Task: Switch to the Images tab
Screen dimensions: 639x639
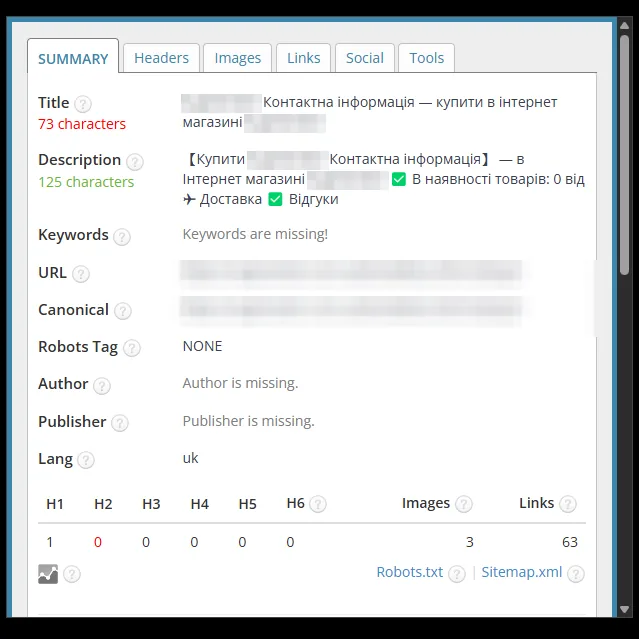Action: pos(238,58)
